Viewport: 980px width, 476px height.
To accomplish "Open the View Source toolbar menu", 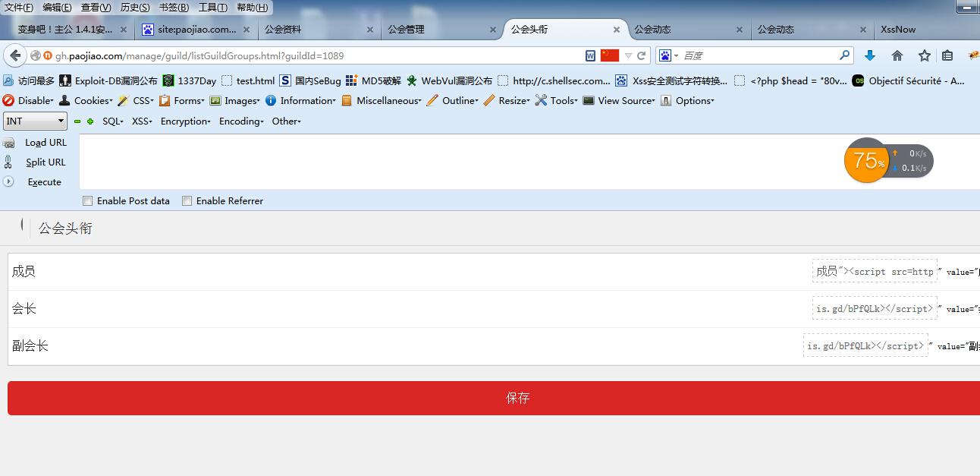I will pyautogui.click(x=619, y=100).
